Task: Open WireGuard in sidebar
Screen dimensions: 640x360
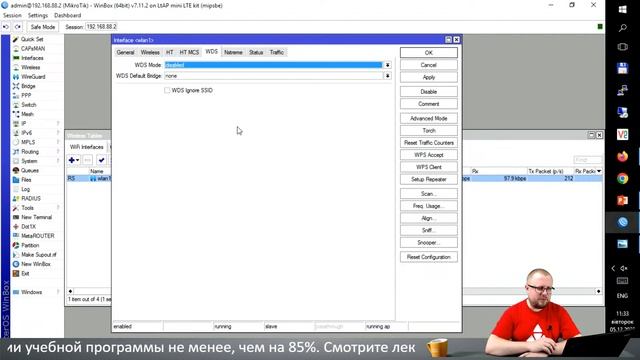Action: [x=33, y=77]
